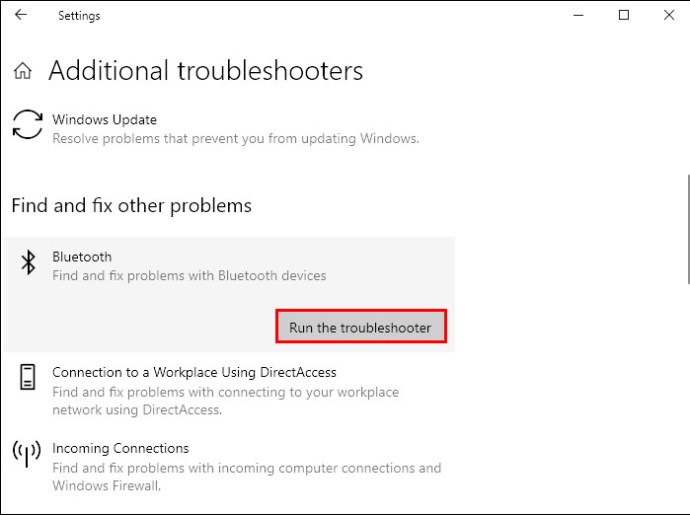Maximize the Settings window
Image resolution: width=690 pixels, height=515 pixels.
click(x=624, y=15)
